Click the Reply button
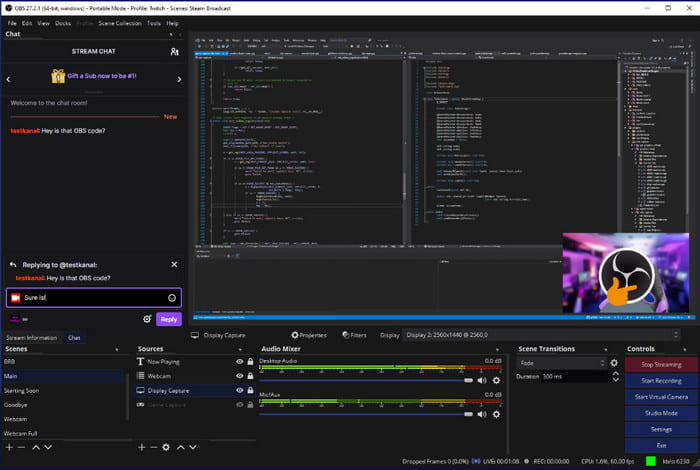700x470 pixels. point(169,319)
